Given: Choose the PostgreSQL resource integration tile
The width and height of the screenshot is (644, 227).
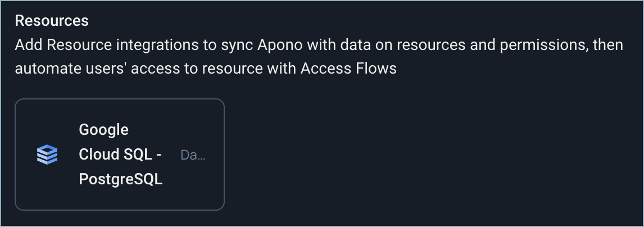Looking at the screenshot, I should (x=120, y=155).
